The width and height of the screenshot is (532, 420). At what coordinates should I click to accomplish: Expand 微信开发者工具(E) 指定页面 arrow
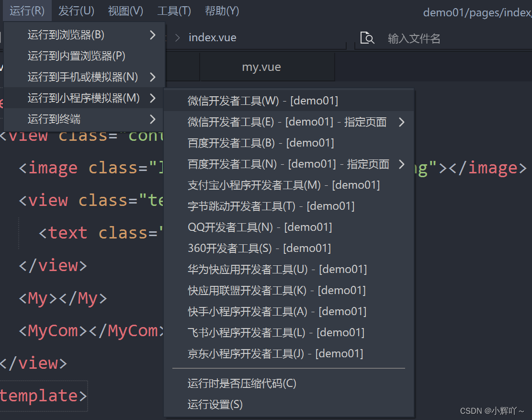coord(402,122)
